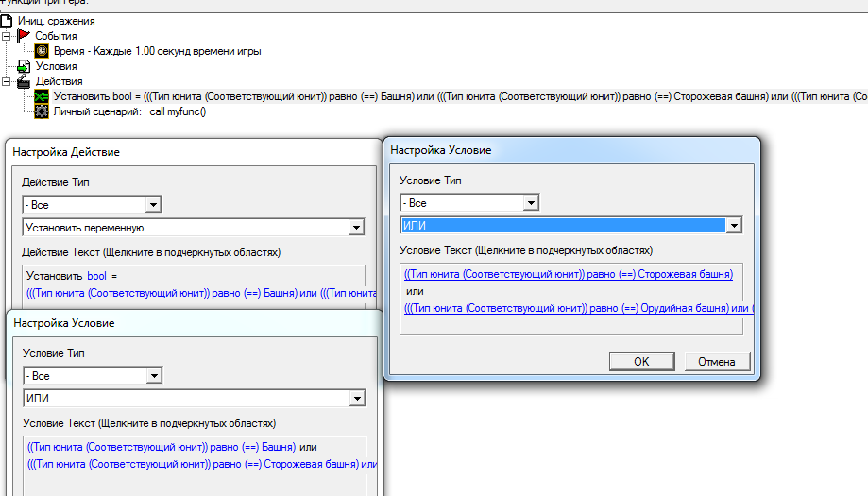
Task: Select the События tree label
Action: pos(56,36)
